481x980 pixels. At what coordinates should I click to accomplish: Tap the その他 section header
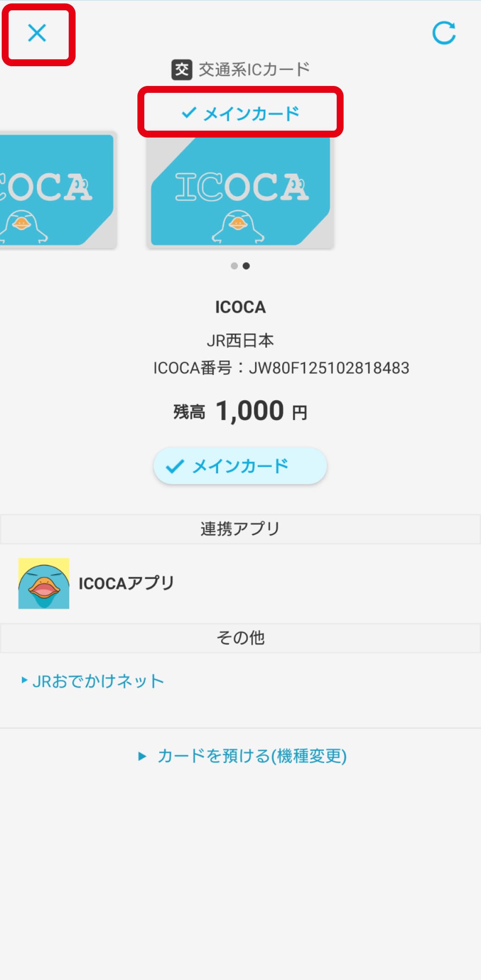(x=240, y=638)
